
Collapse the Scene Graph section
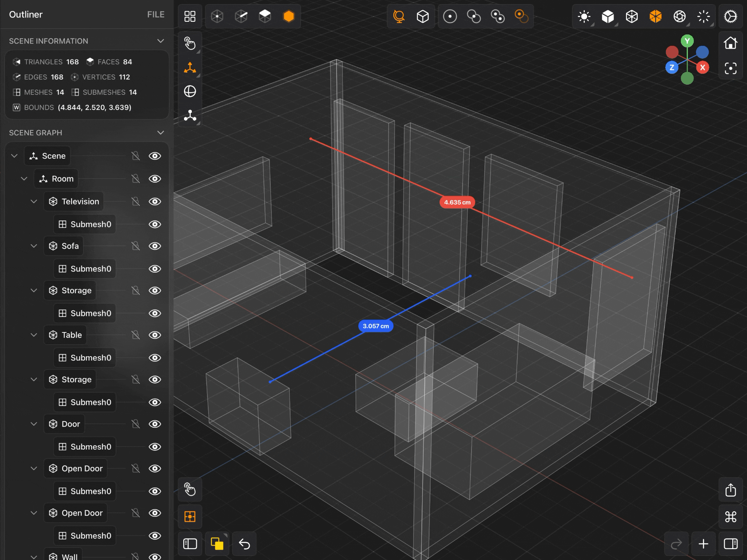point(160,133)
